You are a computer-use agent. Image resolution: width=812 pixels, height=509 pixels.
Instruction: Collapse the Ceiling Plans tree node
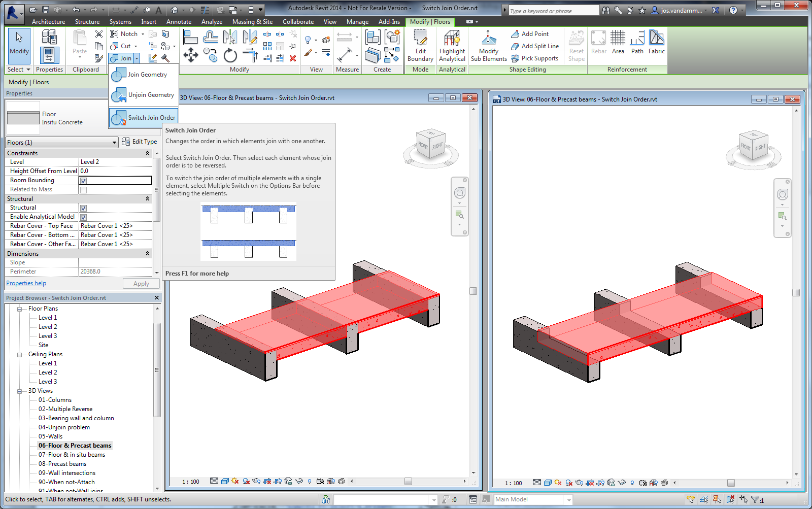pyautogui.click(x=19, y=355)
